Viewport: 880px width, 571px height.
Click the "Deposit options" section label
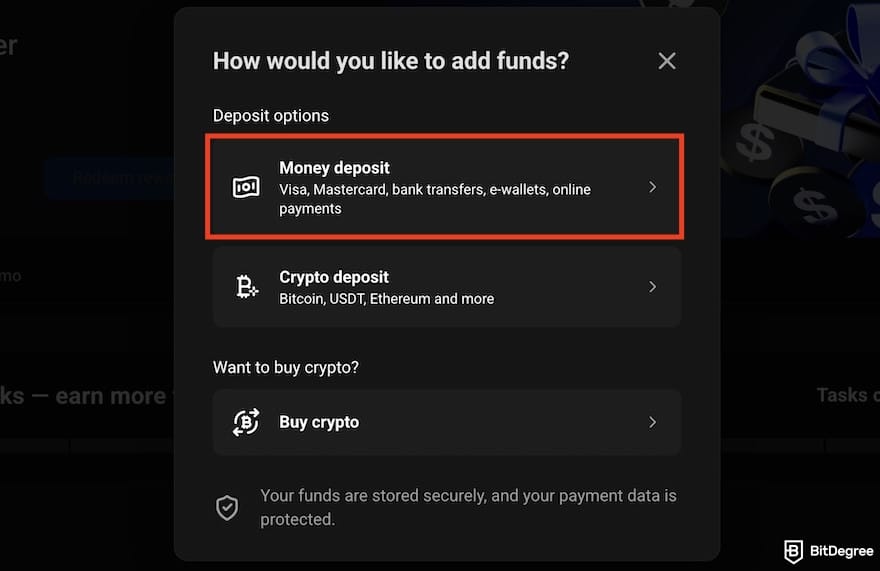(270, 116)
